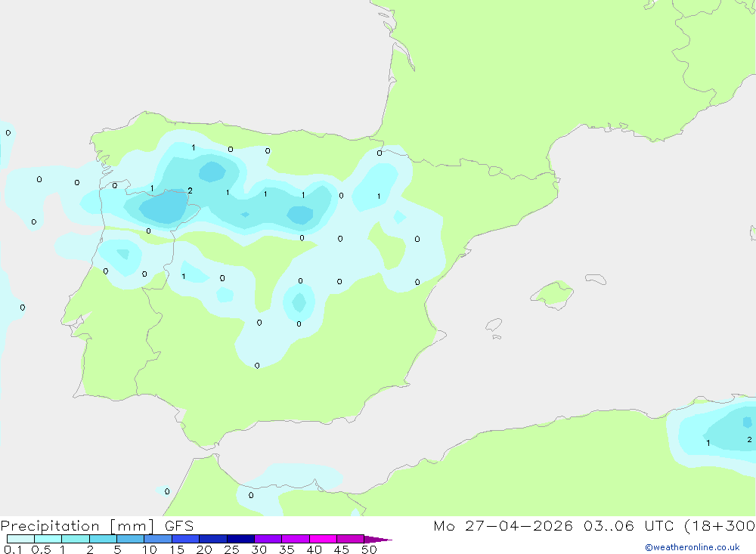Click legend label "50"
This screenshot has height=554, width=756.
[x=369, y=549]
